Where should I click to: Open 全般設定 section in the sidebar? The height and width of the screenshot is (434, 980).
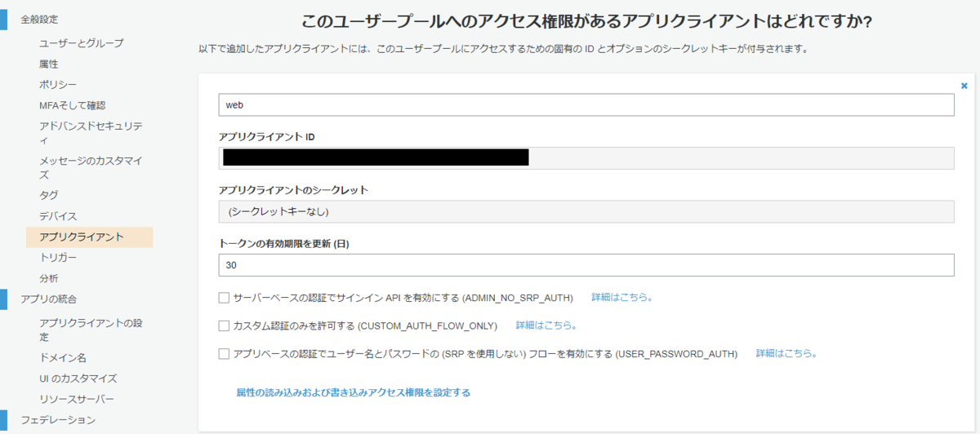click(x=39, y=19)
